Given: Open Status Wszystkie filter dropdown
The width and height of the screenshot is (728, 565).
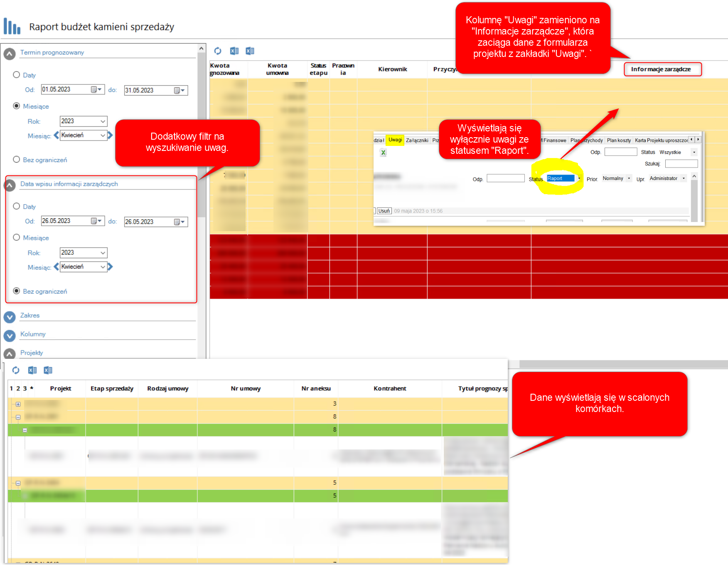Looking at the screenshot, I should [694, 152].
